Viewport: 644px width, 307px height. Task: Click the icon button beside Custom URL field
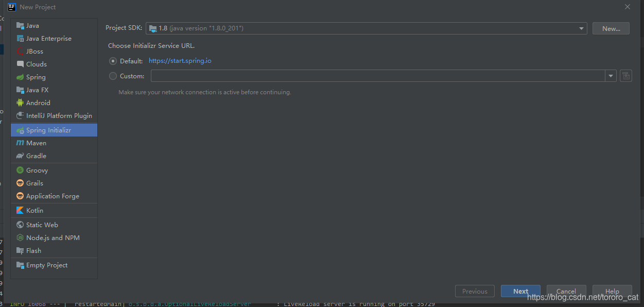pyautogui.click(x=626, y=76)
